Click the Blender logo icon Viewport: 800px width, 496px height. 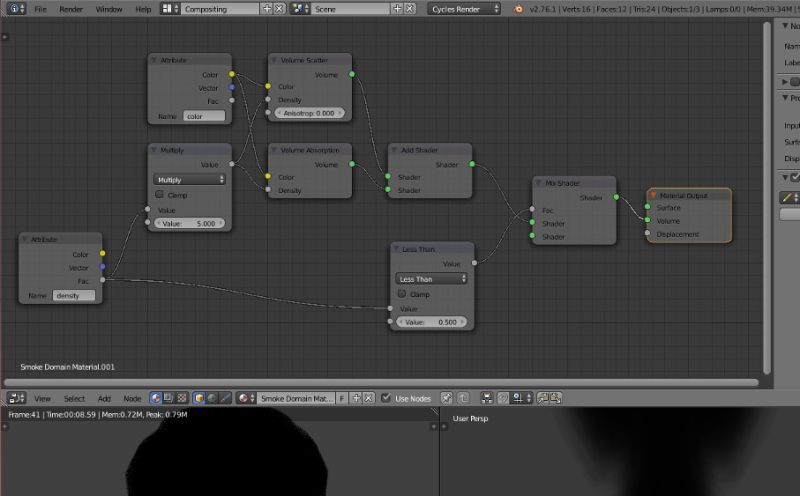(x=518, y=9)
